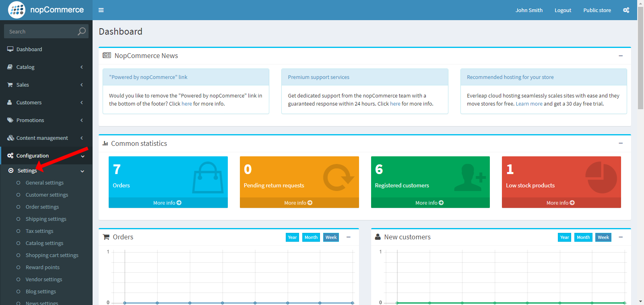Screen dimensions: 644x305
Task: Click 'here' link in Powered by nopCommerce news
Action: (x=187, y=104)
